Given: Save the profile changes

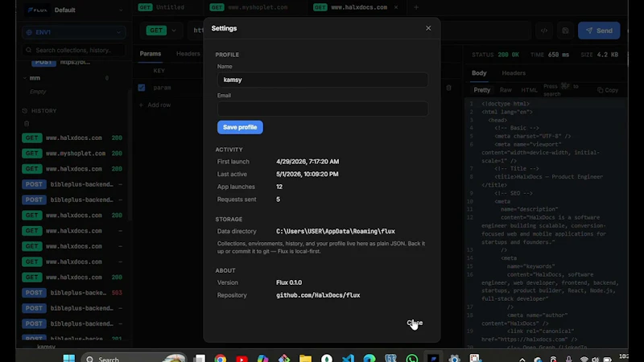Looking at the screenshot, I should point(240,127).
